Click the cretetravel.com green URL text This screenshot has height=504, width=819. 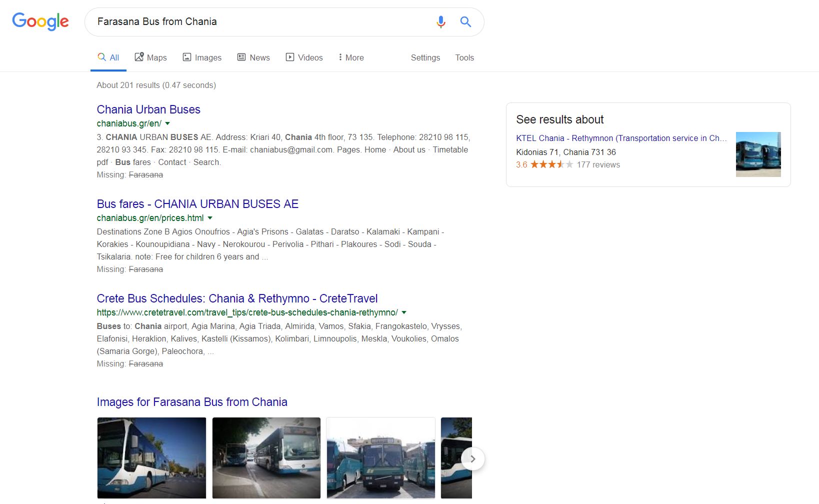(x=247, y=312)
